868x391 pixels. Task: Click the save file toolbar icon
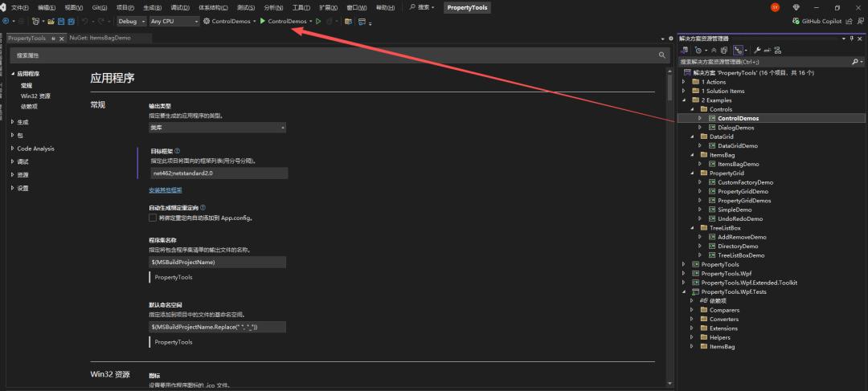[61, 21]
